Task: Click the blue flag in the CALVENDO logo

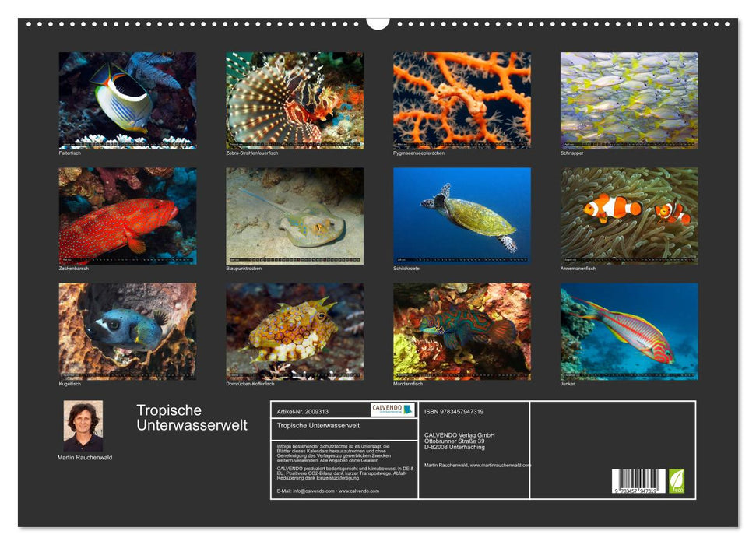Action: 408,410
